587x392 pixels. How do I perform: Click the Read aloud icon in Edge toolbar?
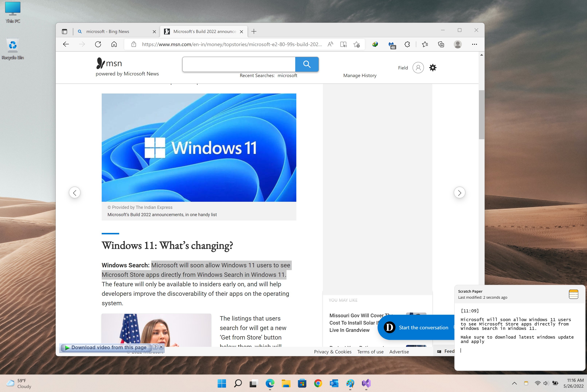tap(330, 44)
